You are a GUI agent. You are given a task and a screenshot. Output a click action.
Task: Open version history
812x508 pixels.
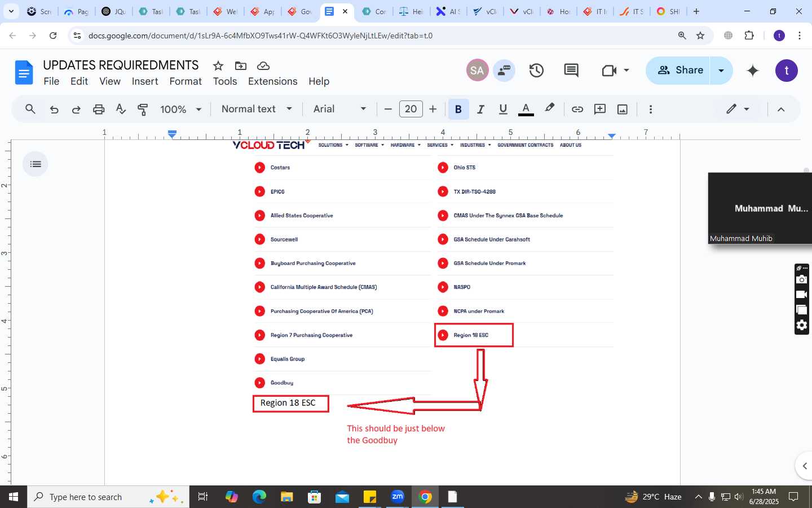536,71
